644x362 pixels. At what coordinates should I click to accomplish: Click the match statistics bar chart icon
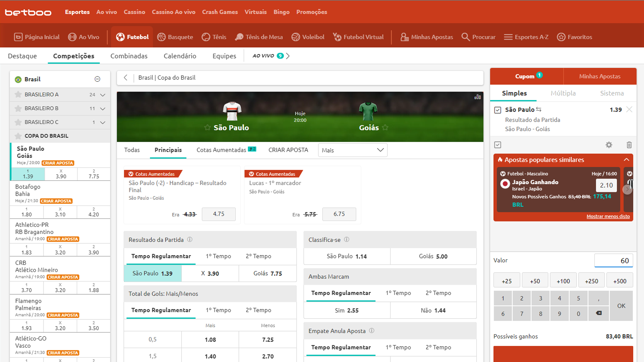[478, 97]
